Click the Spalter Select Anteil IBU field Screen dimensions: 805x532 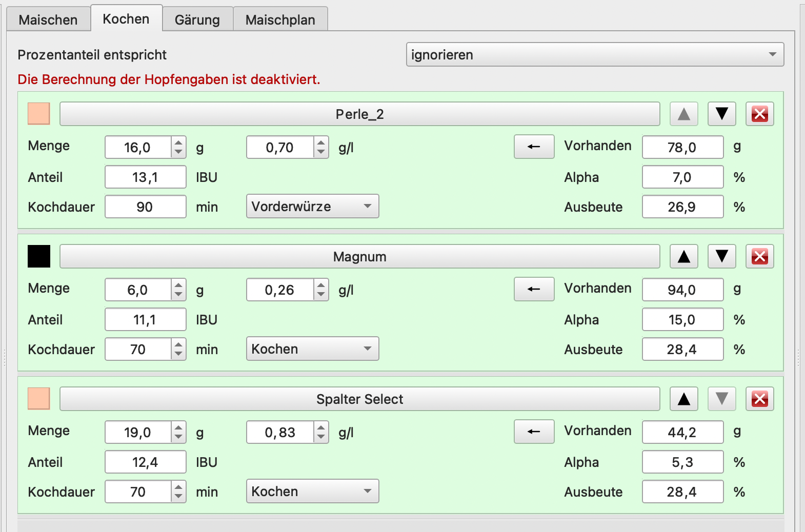pyautogui.click(x=145, y=462)
